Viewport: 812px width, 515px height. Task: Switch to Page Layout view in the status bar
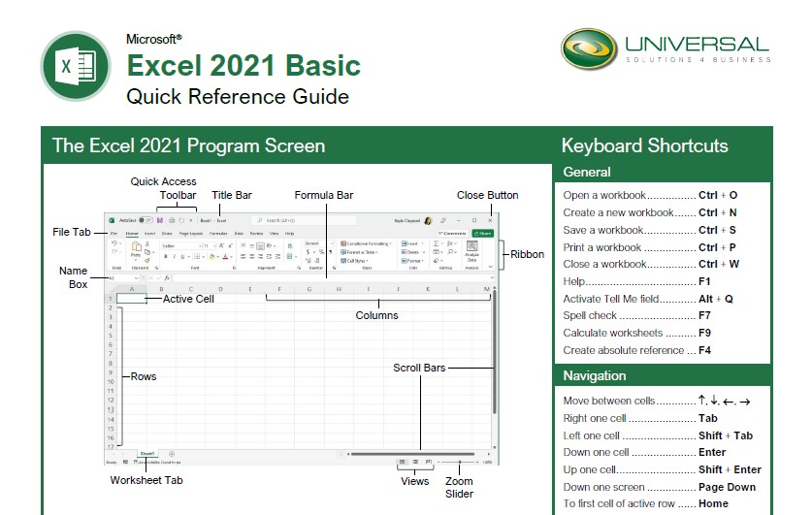click(x=415, y=462)
